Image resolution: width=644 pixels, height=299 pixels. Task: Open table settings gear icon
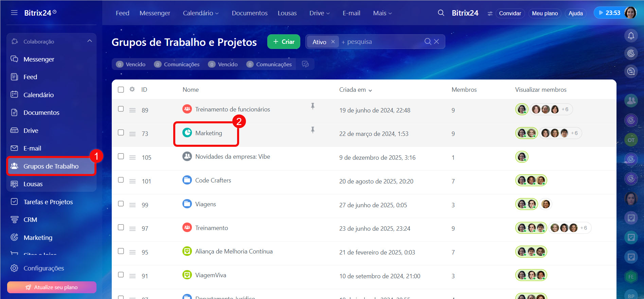[x=132, y=89]
